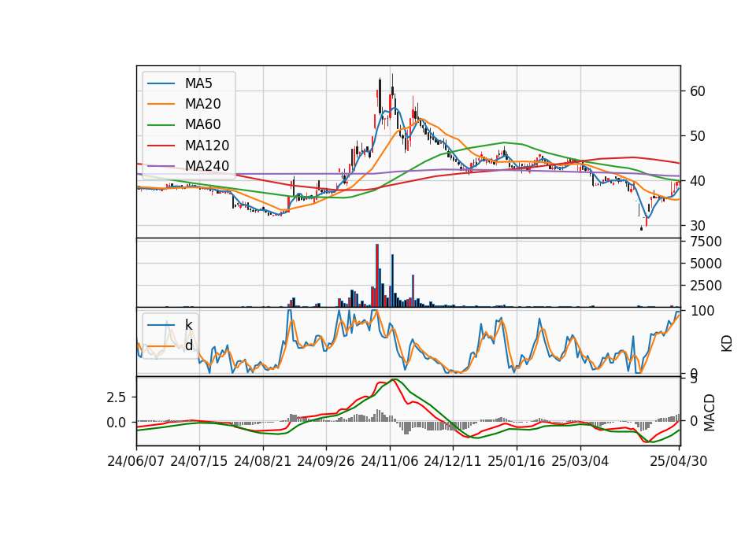Click the 24/08/21 date tick label

tap(263, 461)
